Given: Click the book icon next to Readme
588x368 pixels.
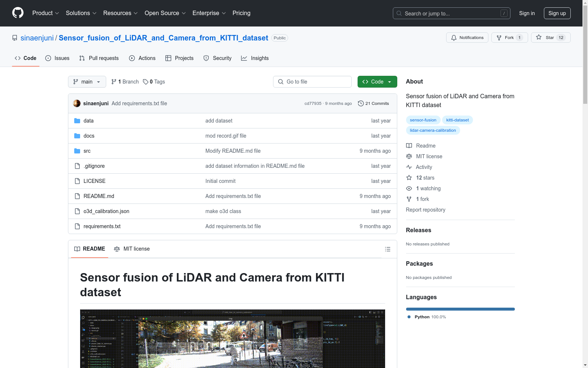Looking at the screenshot, I should [409, 146].
